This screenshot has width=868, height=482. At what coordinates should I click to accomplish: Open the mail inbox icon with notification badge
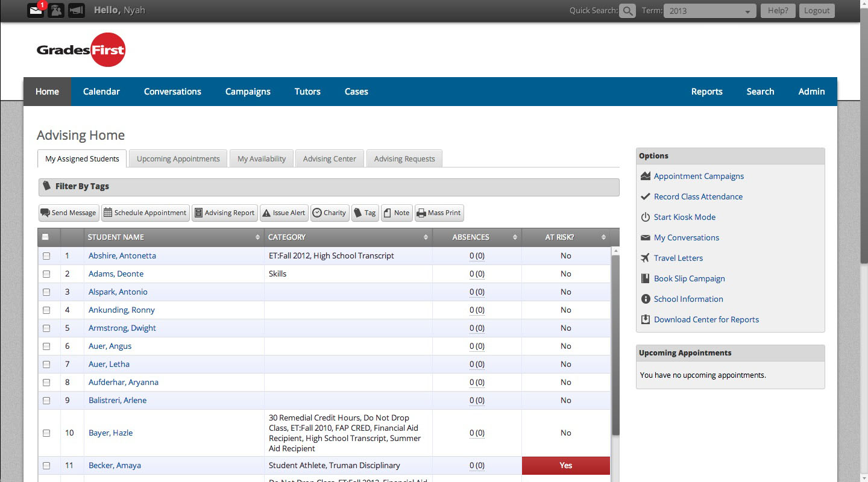(36, 10)
